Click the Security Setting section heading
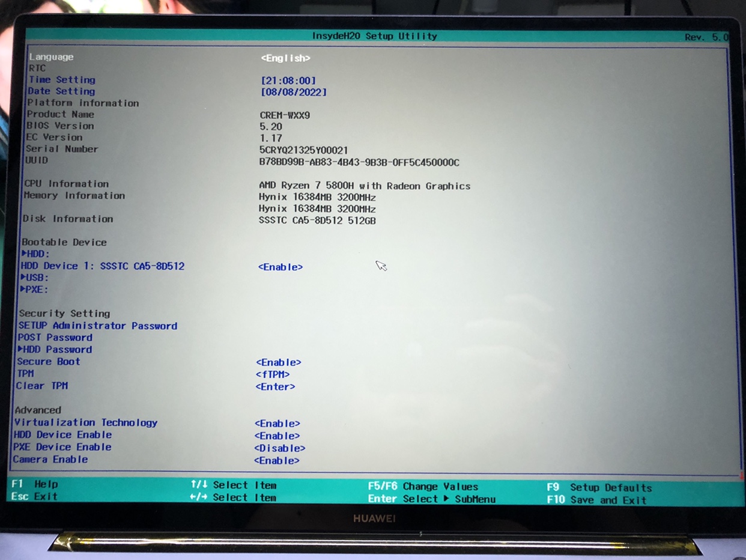The height and width of the screenshot is (560, 746). tap(64, 314)
